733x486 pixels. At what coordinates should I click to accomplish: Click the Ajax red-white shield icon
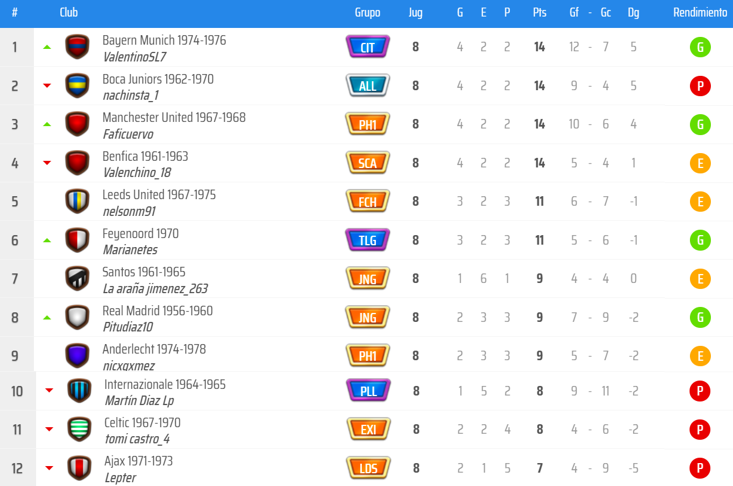[x=79, y=468]
